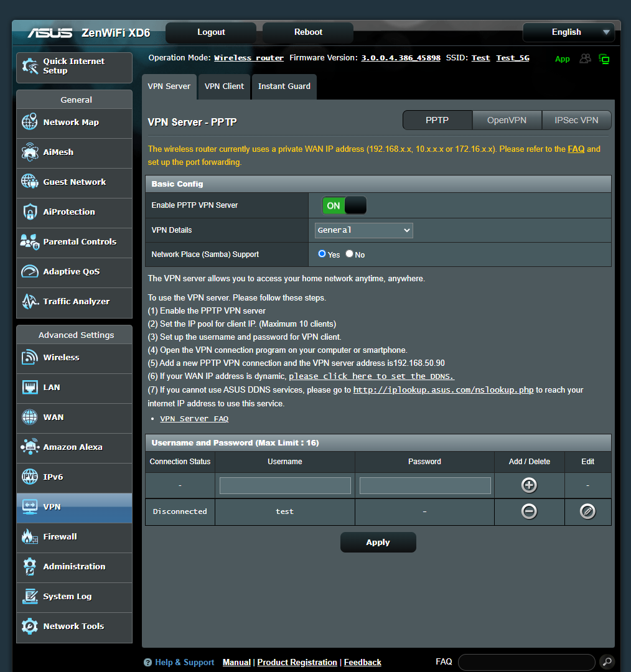
Task: Open the VPN Server FAQ link
Action: coord(194,419)
